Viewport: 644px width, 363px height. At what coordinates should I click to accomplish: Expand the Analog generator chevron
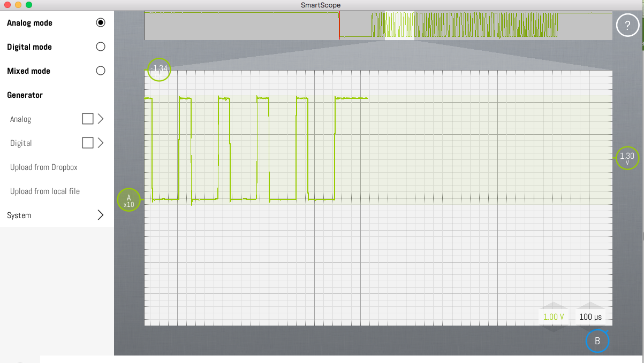[100, 119]
